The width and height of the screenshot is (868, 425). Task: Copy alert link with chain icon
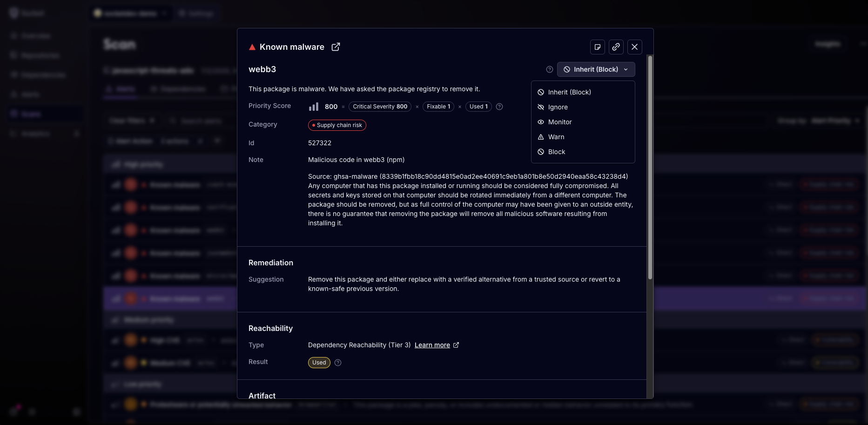tap(616, 47)
